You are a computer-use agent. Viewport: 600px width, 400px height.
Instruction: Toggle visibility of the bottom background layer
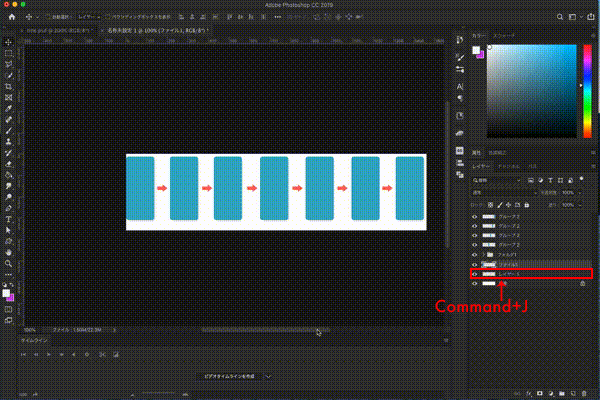(x=475, y=284)
